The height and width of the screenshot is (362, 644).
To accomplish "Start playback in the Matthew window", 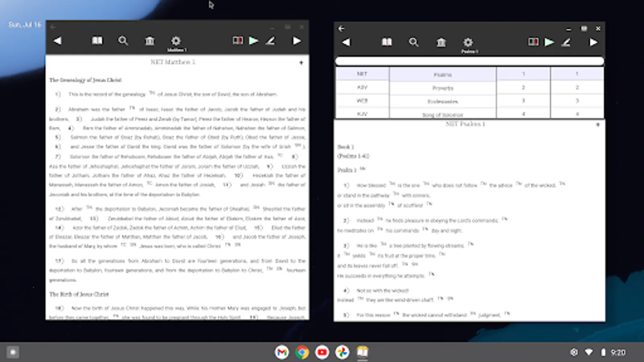I will coord(254,41).
